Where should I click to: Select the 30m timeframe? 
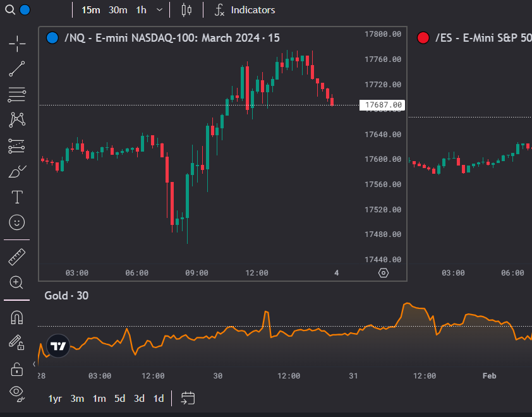coord(118,10)
